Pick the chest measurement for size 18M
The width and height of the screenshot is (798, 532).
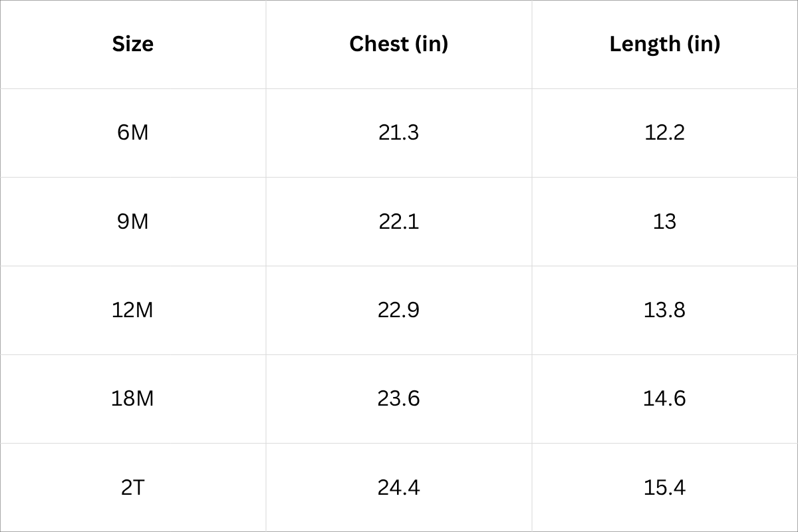[x=398, y=398]
